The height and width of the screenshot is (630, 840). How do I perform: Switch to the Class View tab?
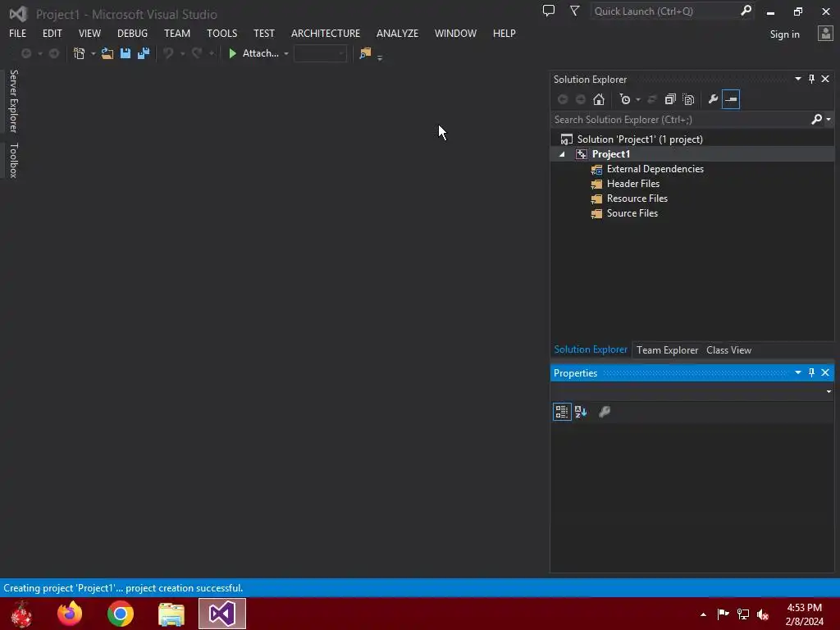coord(728,349)
